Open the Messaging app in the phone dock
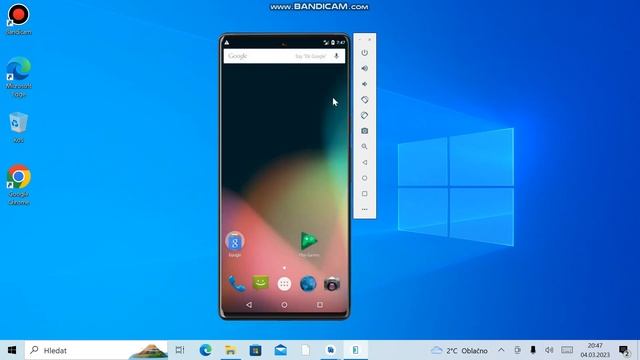Screen dimensions: 640x360 pyautogui.click(x=260, y=283)
